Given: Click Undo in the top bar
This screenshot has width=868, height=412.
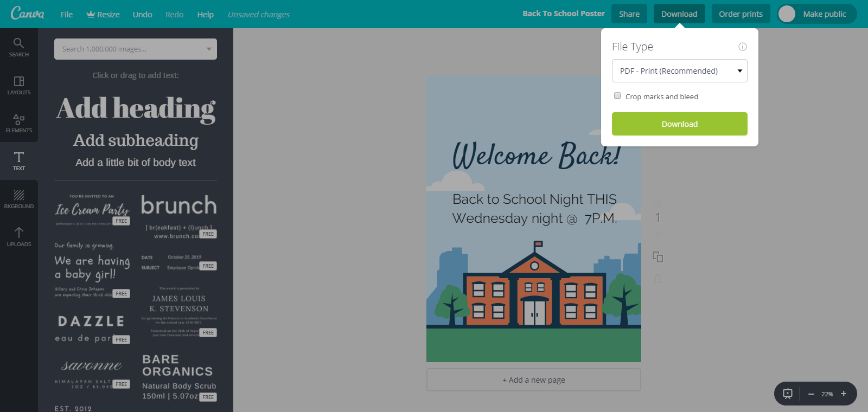Looking at the screenshot, I should (143, 15).
